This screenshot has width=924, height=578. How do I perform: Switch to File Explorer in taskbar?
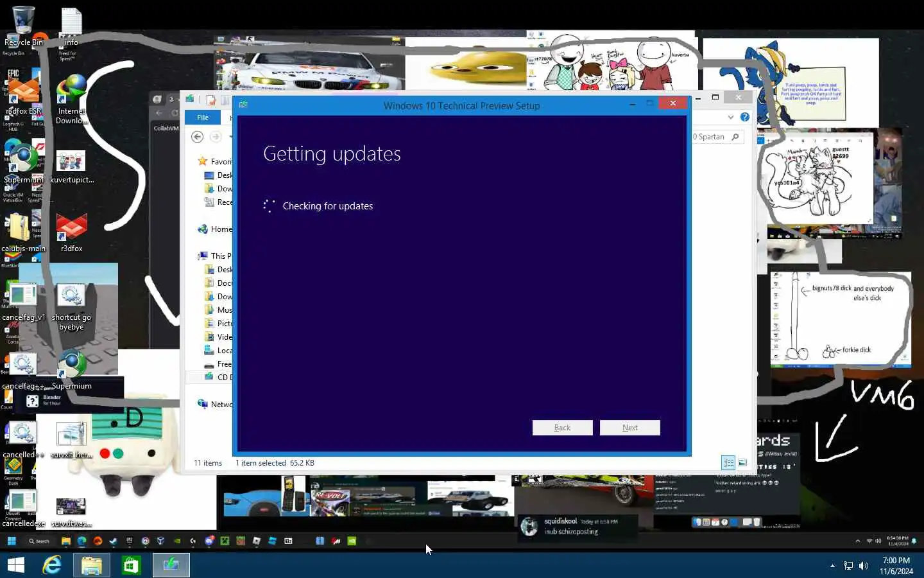click(92, 565)
